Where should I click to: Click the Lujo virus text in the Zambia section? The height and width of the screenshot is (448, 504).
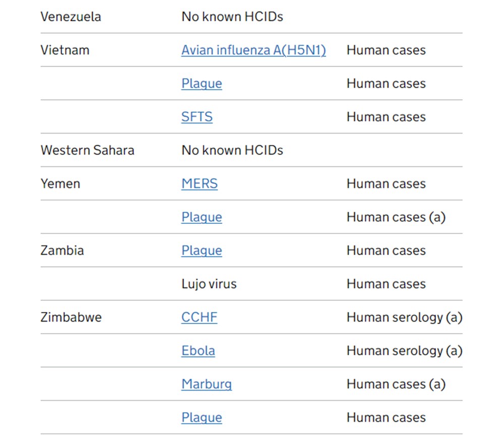pyautogui.click(x=209, y=284)
